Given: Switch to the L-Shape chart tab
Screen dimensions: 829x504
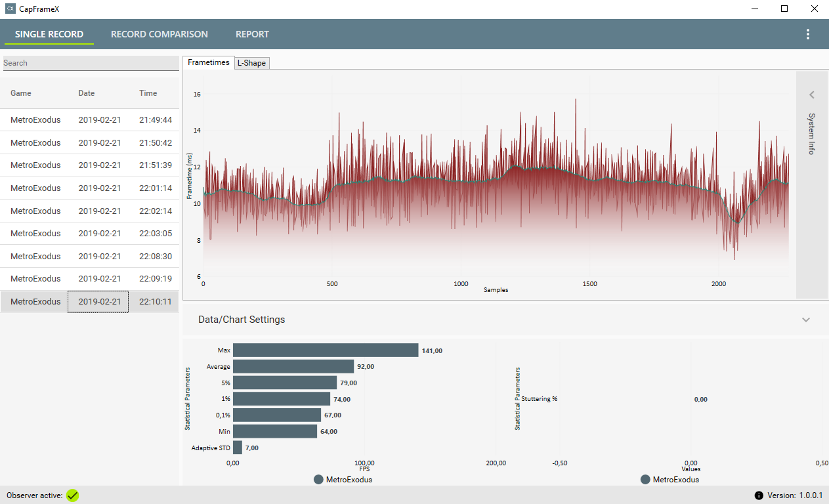Looking at the screenshot, I should [x=252, y=63].
